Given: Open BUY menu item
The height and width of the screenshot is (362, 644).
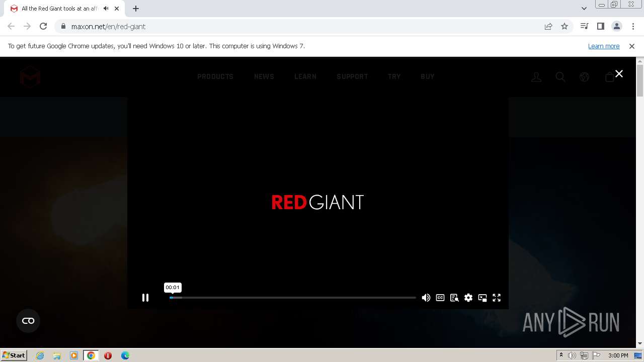Looking at the screenshot, I should [x=428, y=76].
